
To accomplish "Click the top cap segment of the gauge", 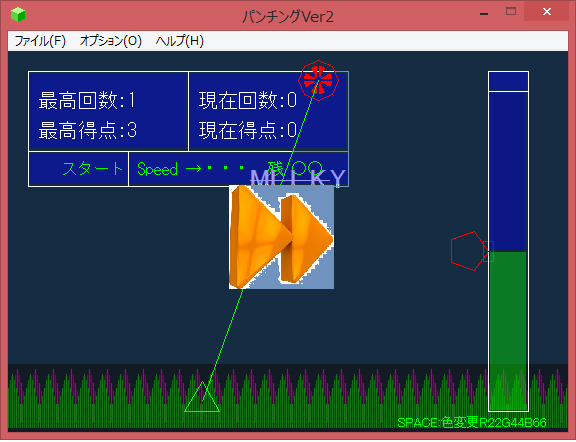I will [508, 82].
